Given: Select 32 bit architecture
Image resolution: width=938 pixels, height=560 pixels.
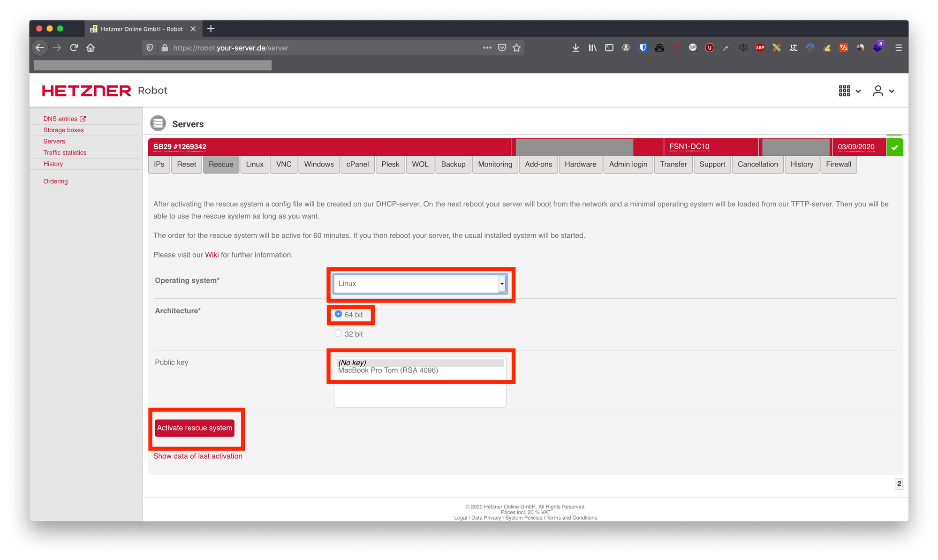Looking at the screenshot, I should click(x=338, y=333).
